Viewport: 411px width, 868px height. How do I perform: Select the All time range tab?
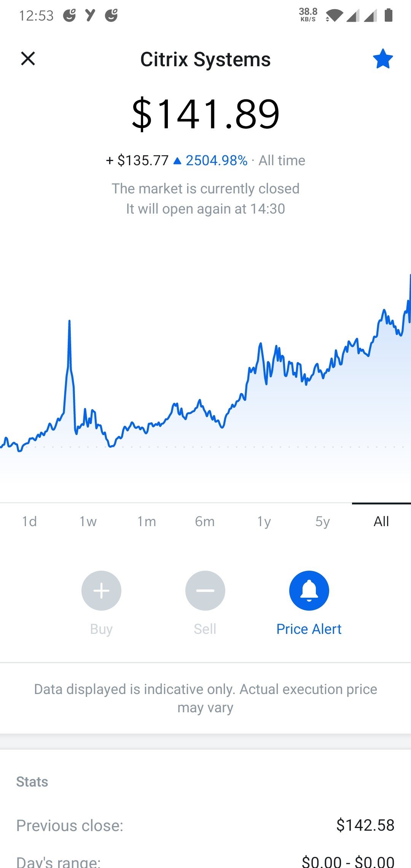(381, 521)
